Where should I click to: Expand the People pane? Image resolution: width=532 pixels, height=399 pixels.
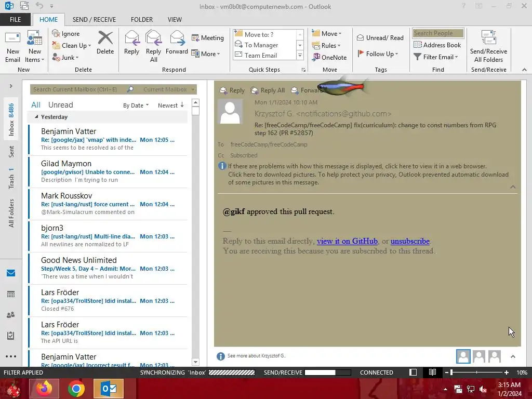(513, 356)
